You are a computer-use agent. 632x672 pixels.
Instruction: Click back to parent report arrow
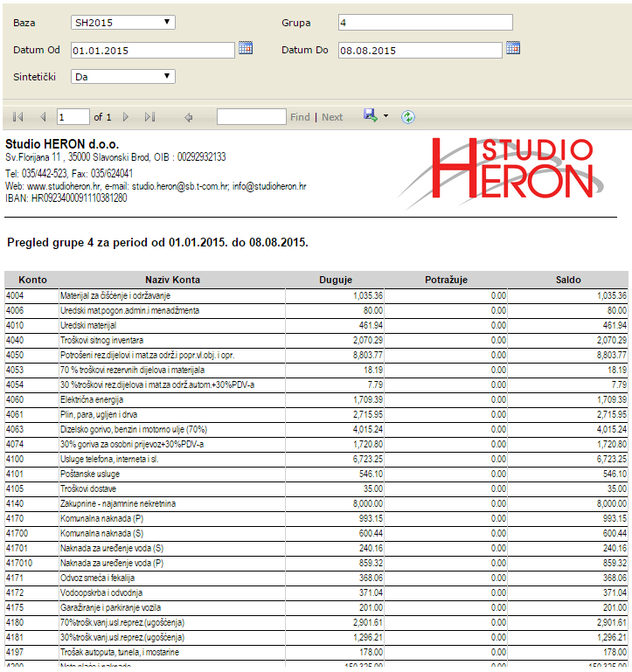(188, 117)
